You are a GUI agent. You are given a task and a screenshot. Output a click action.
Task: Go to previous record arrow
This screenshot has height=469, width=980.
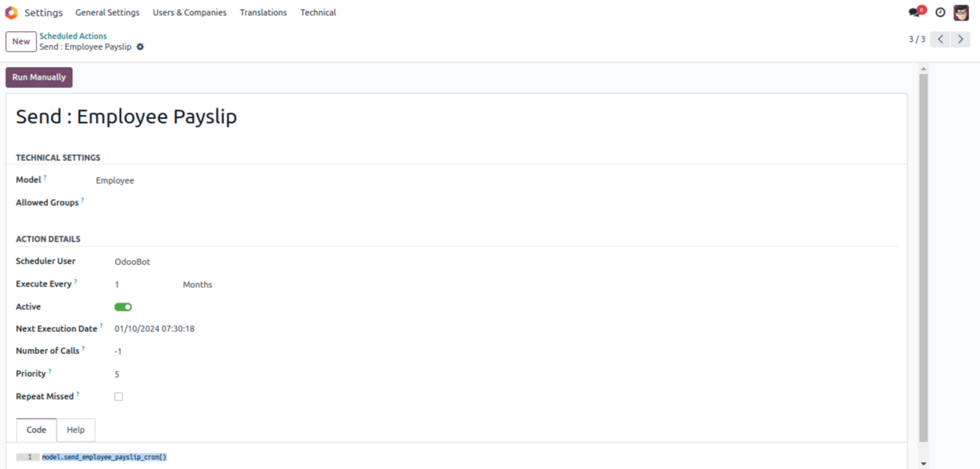point(940,40)
